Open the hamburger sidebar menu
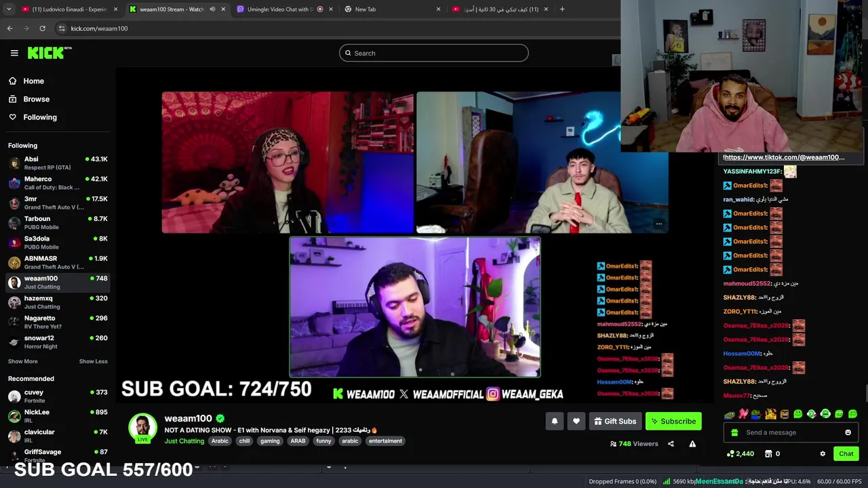 14,53
